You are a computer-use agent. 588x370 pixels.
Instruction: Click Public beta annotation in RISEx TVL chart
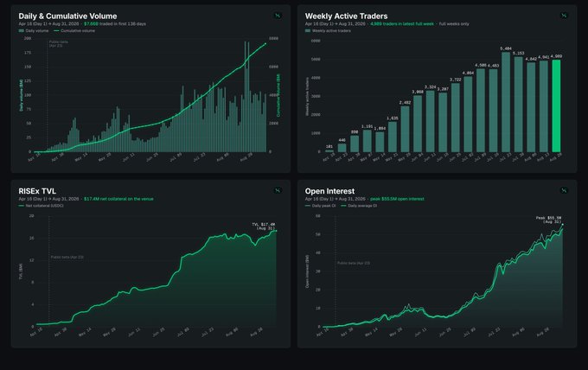point(67,258)
